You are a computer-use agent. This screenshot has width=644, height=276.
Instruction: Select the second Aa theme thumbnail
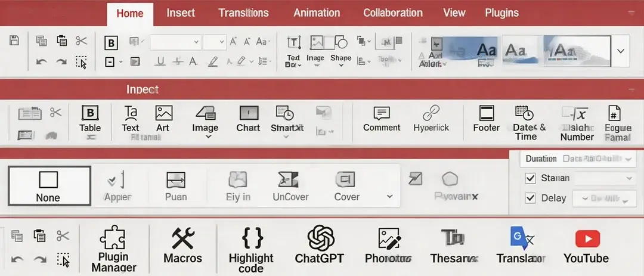(x=519, y=51)
